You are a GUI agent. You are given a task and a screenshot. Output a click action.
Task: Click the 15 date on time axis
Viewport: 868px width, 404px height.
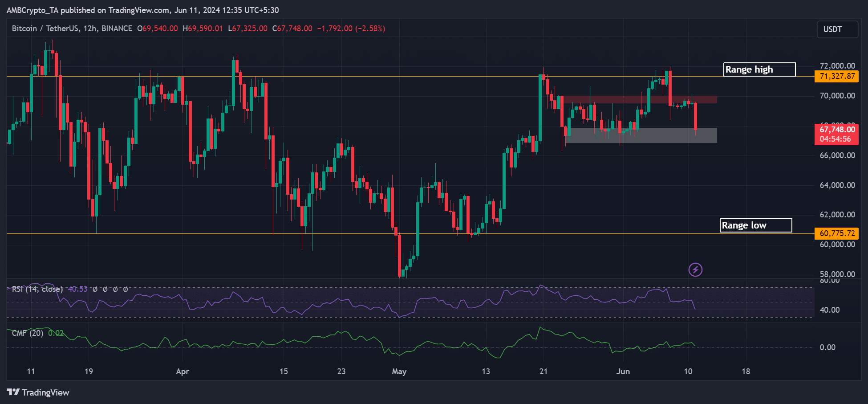coord(284,371)
